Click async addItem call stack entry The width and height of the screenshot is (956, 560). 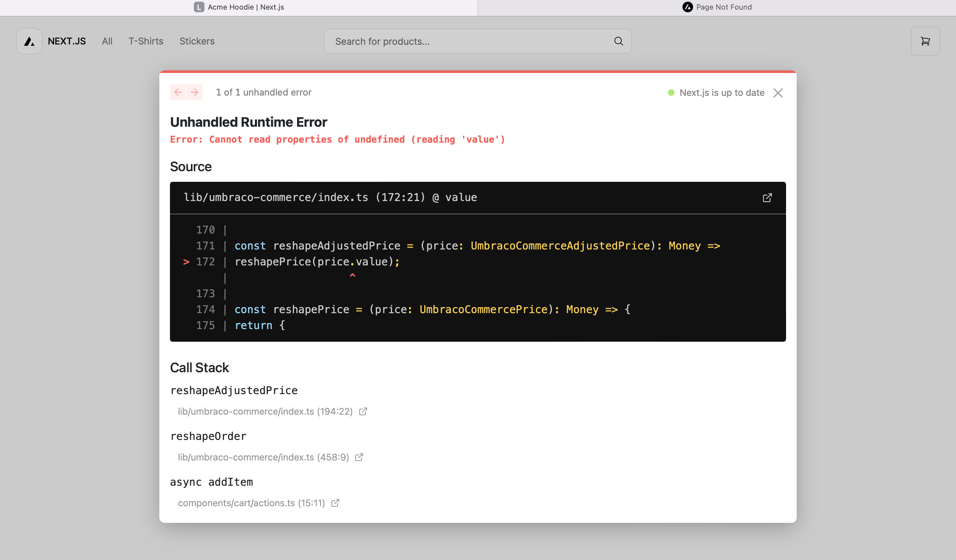211,482
